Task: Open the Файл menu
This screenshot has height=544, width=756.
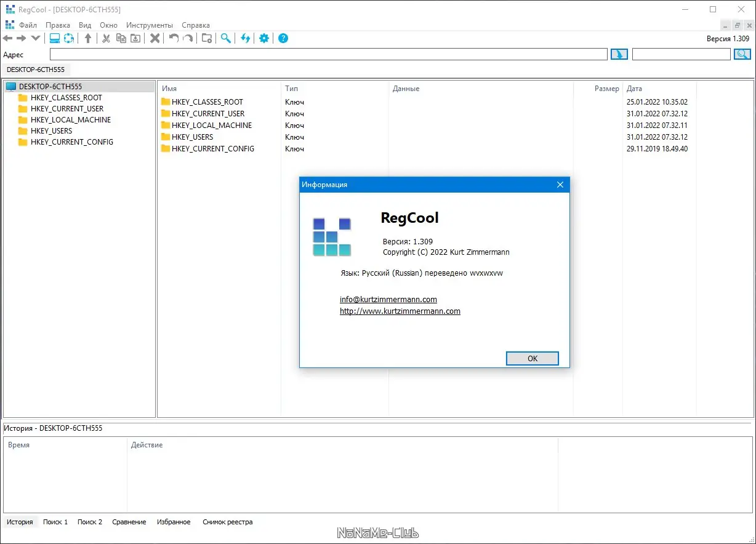Action: coord(28,25)
